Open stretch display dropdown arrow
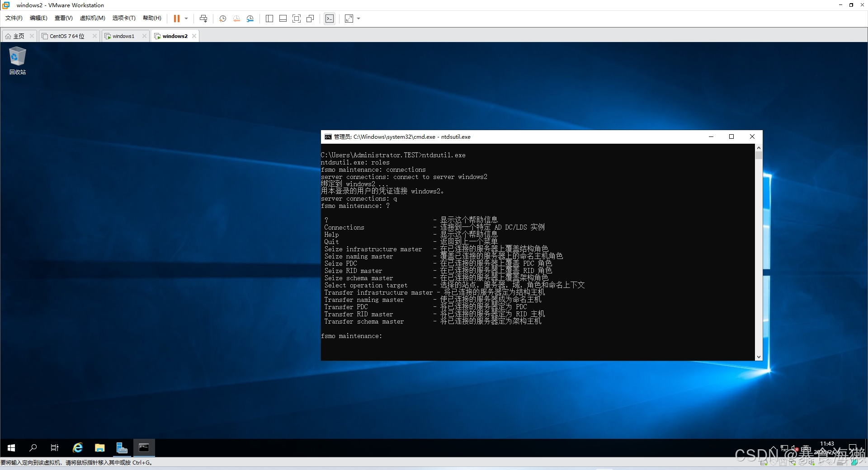This screenshot has height=470, width=868. 359,19
